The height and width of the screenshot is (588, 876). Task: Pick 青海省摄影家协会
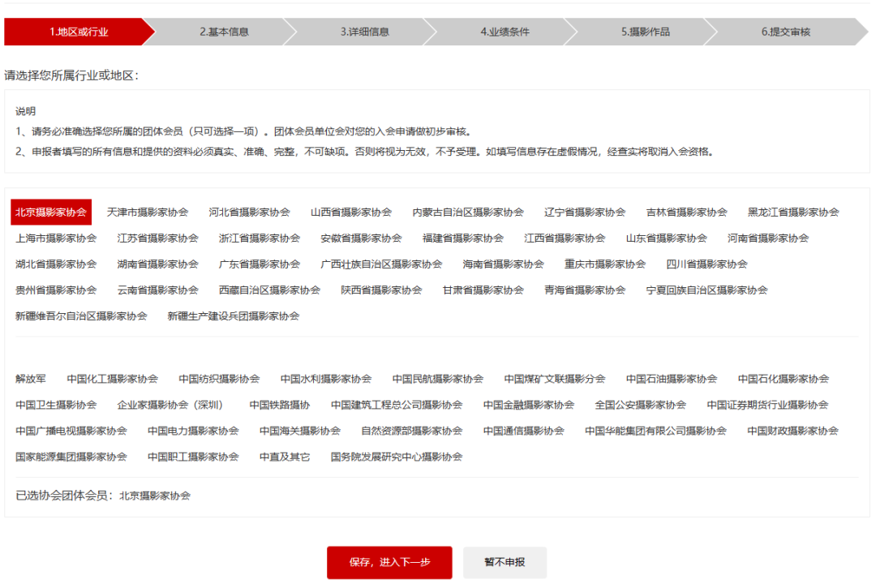(584, 290)
